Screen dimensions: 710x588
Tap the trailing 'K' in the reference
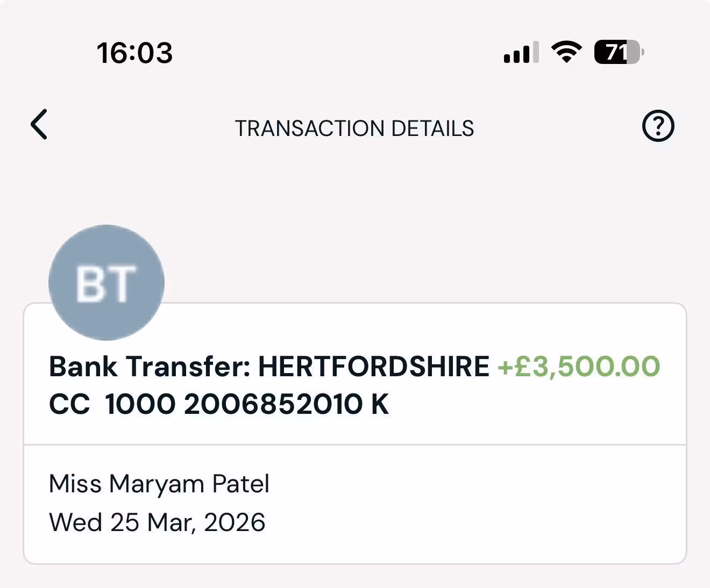[x=380, y=404]
